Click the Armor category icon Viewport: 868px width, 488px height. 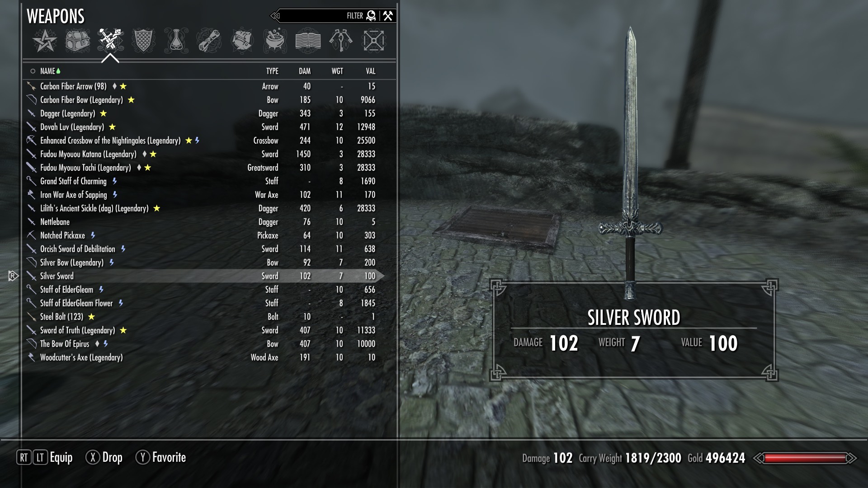tap(142, 40)
